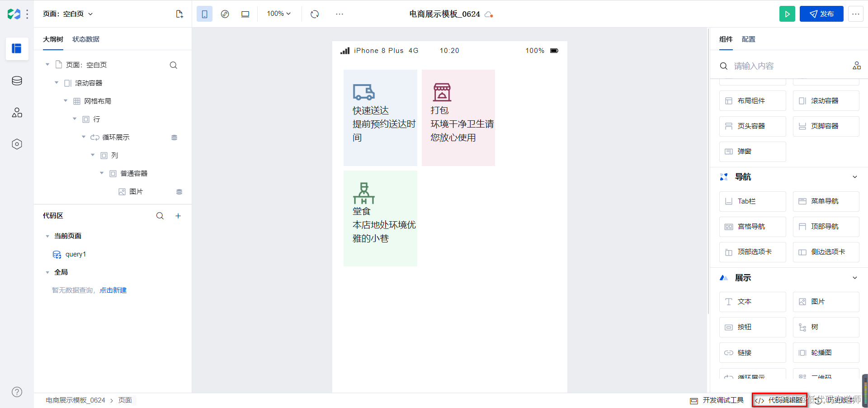This screenshot has height=408, width=868.
Task: Click the truck image in 快速送达 card
Action: click(364, 92)
